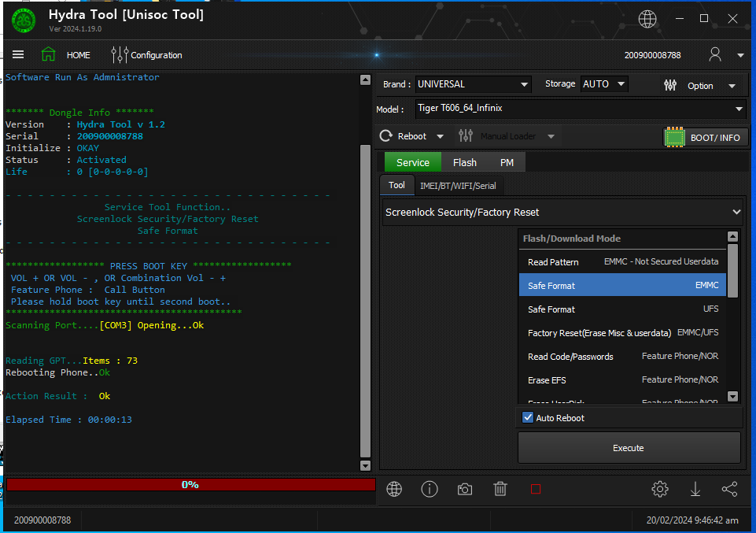Click the red stop square icon
Viewport: 756px width, 533px height.
535,489
